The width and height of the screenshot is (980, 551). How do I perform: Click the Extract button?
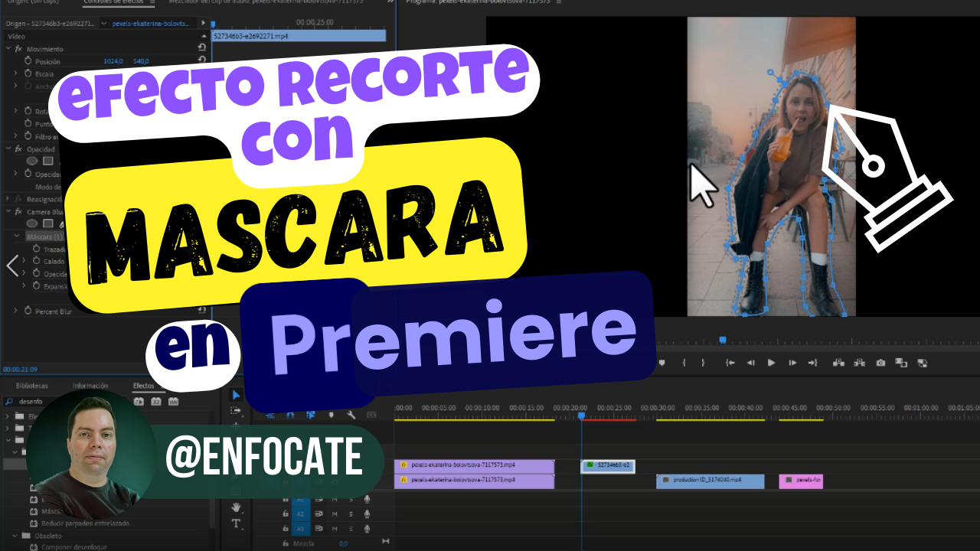click(860, 363)
